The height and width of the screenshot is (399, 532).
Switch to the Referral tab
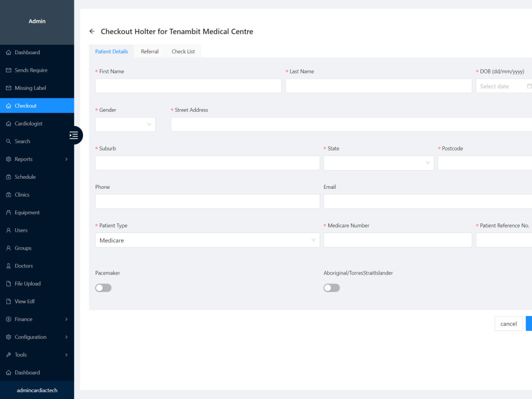pyautogui.click(x=149, y=51)
